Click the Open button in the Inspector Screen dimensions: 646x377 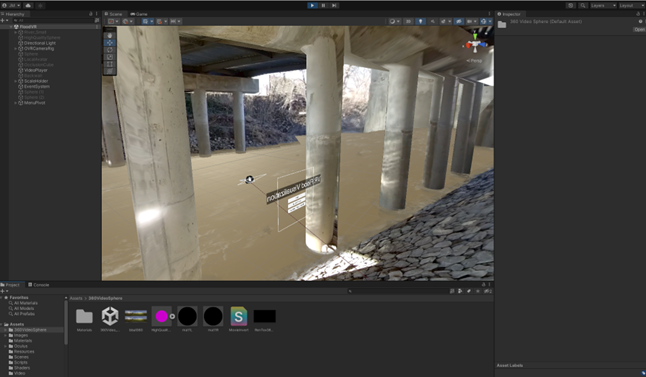[x=639, y=30]
